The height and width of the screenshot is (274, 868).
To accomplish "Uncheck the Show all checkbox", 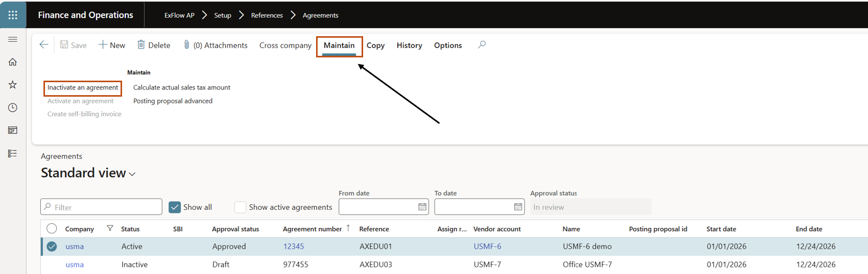I will pos(175,207).
